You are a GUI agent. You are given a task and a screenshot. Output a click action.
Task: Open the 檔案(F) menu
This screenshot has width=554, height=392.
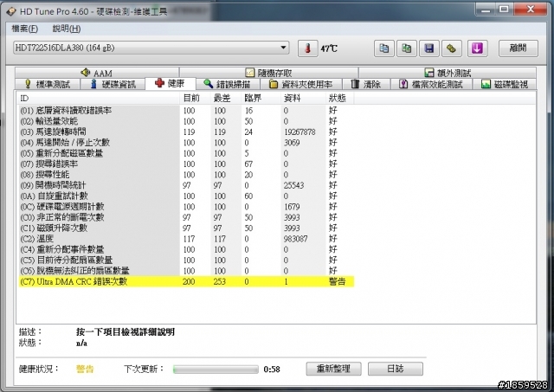pos(25,29)
